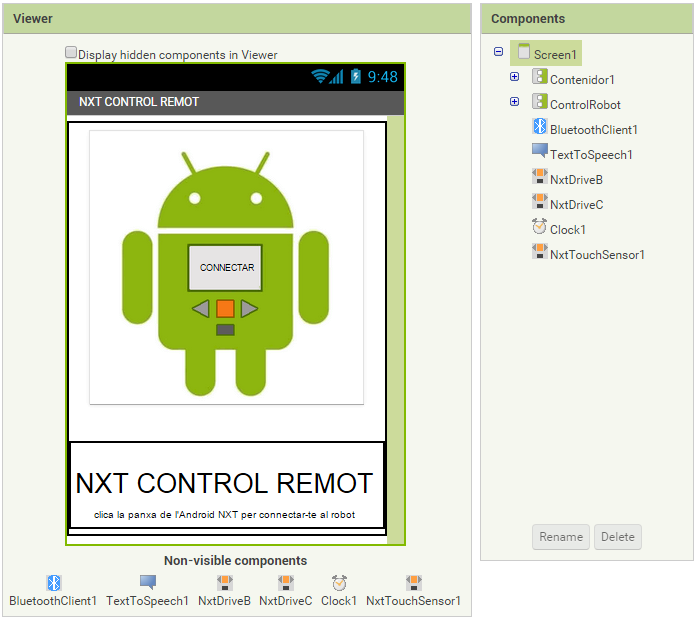
Task: Select Contenidor1 in the Components tree
Action: pos(582,80)
